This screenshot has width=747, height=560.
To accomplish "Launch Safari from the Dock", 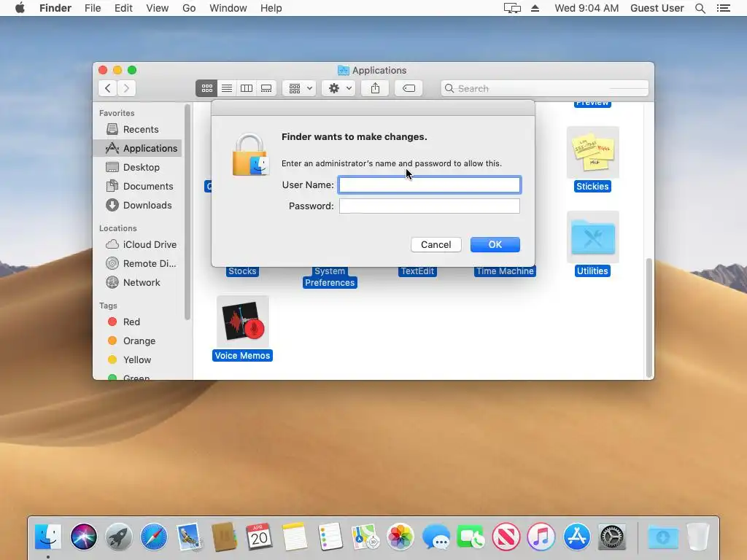I will coord(154,537).
